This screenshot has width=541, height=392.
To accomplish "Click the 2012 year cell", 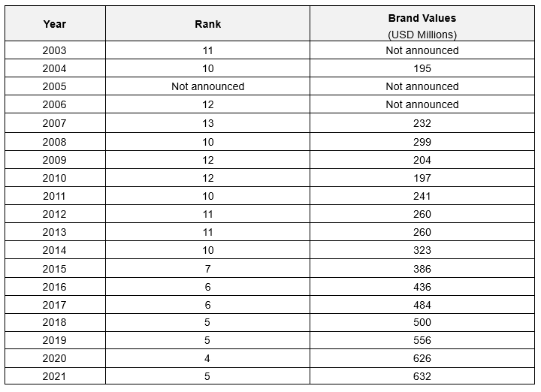I will (x=55, y=214).
